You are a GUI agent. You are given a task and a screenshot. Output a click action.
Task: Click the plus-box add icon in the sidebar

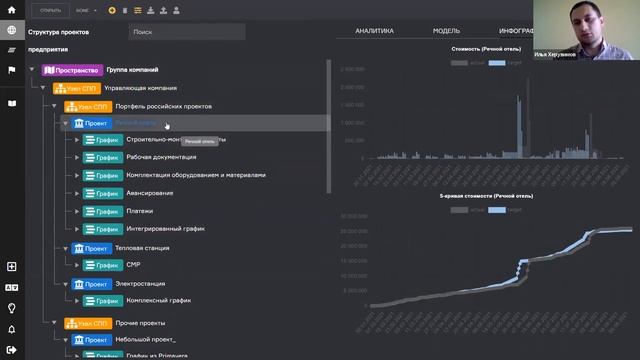coord(12,267)
